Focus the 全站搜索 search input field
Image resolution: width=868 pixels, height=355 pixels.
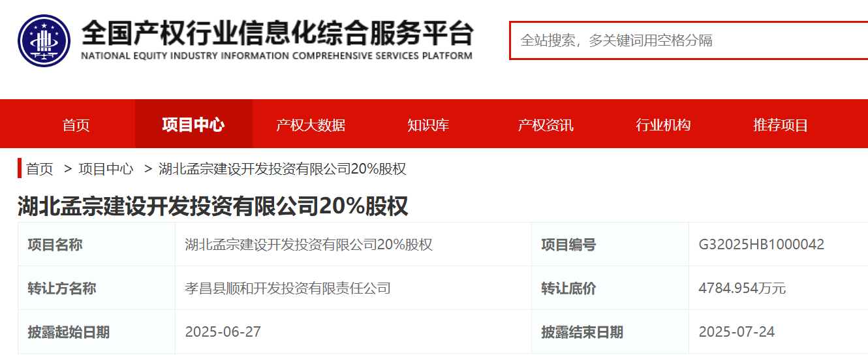(x=689, y=40)
